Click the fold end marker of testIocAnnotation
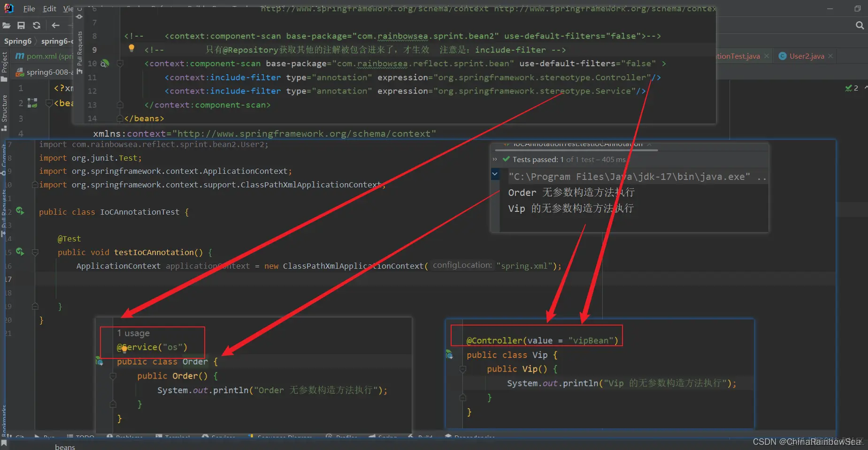The width and height of the screenshot is (868, 450). (x=35, y=306)
